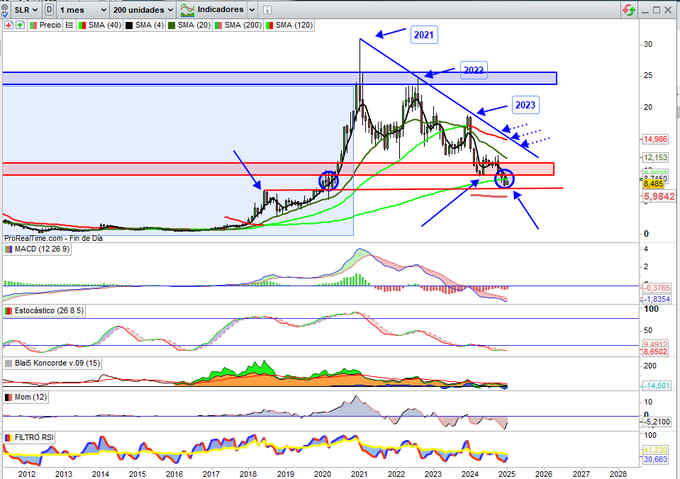This screenshot has height=479, width=680.
Task: Click the dark green SMA (20) swatch
Action: (171, 26)
